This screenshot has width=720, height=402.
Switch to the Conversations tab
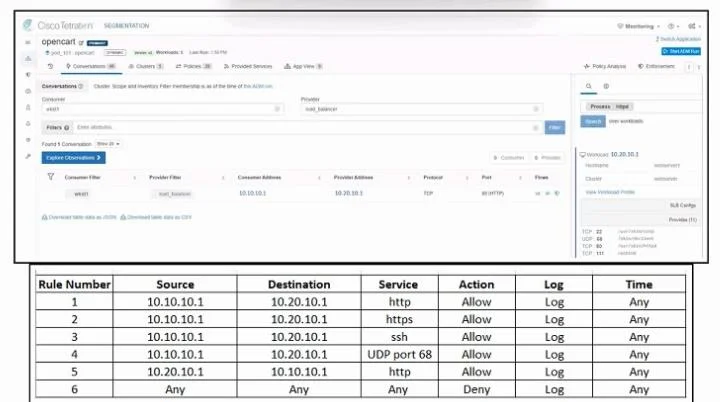[x=91, y=66]
